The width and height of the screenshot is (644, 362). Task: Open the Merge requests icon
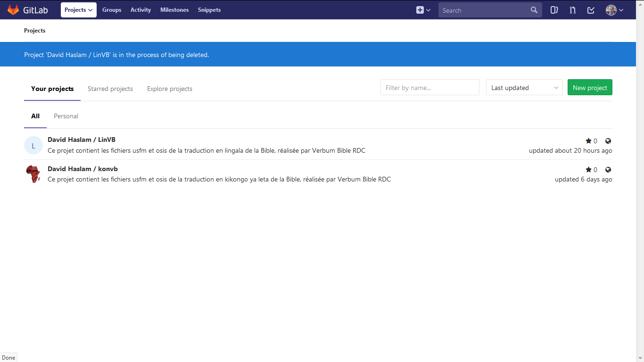coord(573,10)
